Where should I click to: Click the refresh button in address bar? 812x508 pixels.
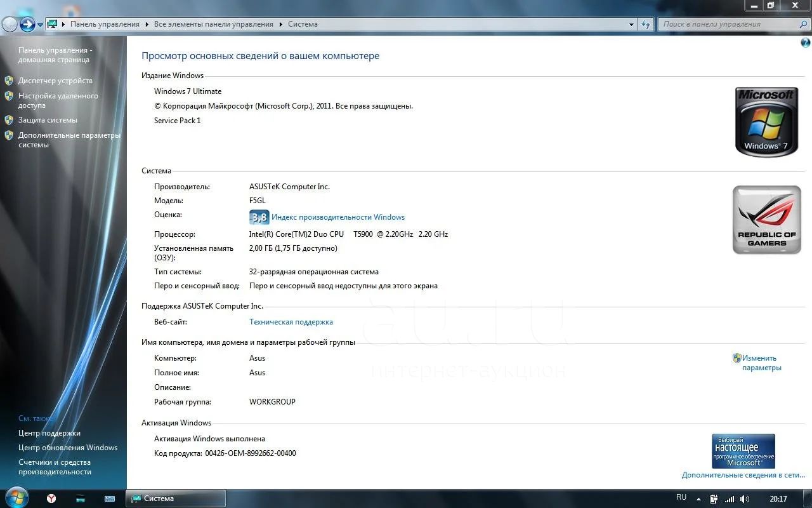pyautogui.click(x=646, y=24)
